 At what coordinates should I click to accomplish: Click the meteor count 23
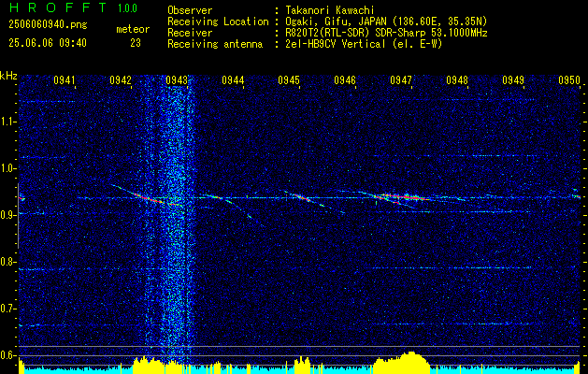(x=136, y=43)
